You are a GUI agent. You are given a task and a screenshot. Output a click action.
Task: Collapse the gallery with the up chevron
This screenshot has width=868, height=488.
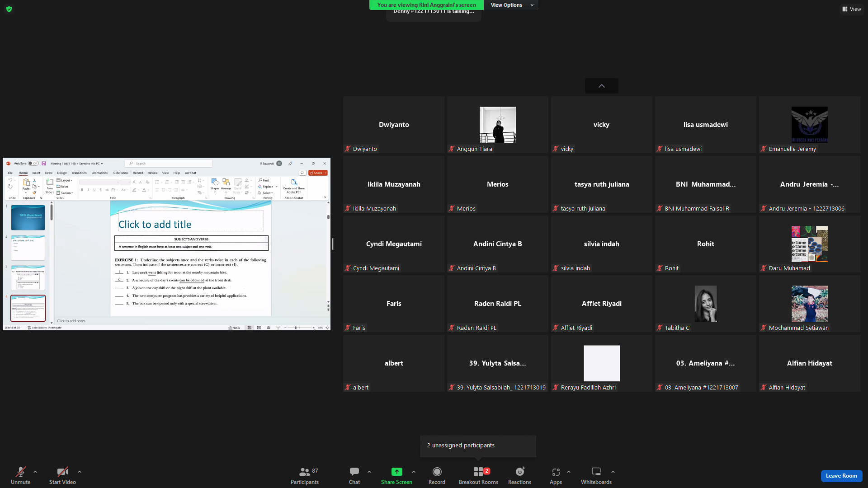[602, 86]
